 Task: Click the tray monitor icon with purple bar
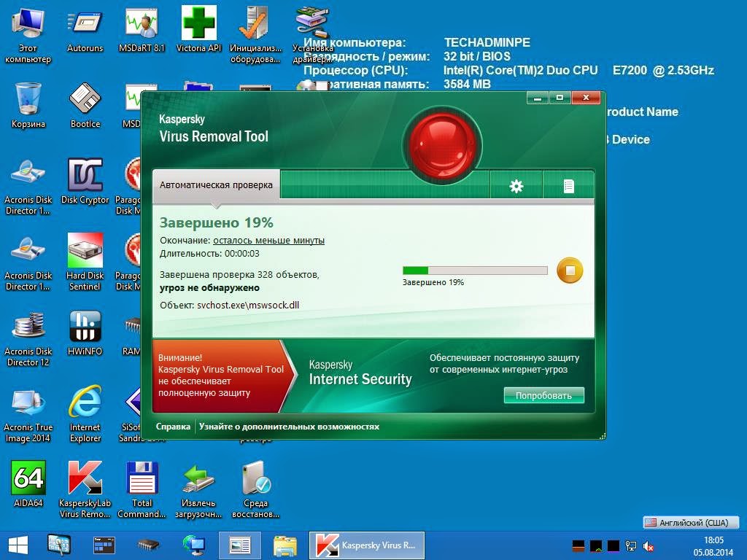pyautogui.click(x=613, y=545)
